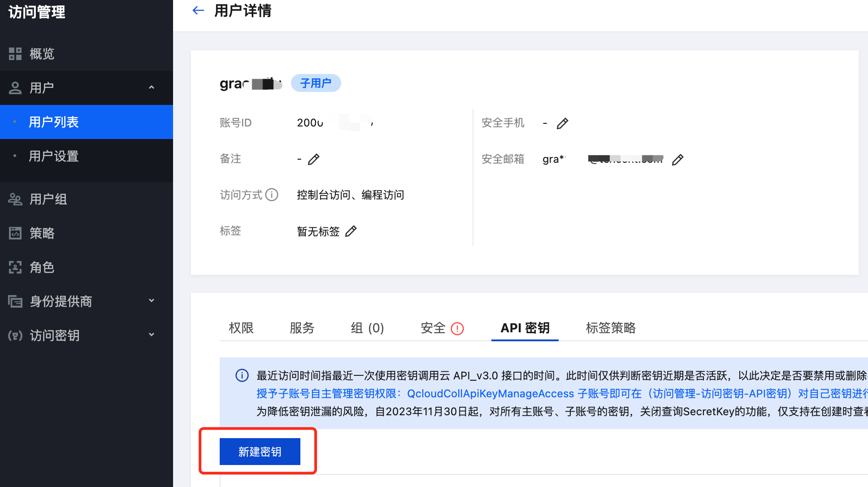Open the 组 (0) tab
This screenshot has height=487, width=868.
367,328
